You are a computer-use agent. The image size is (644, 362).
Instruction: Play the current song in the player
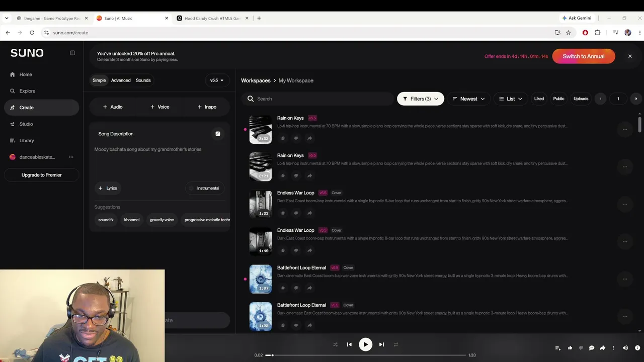365,344
